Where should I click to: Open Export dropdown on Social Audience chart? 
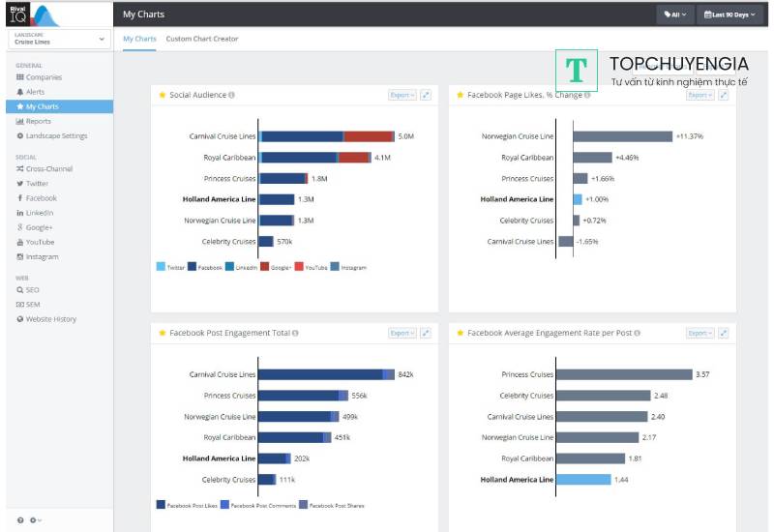tap(402, 95)
